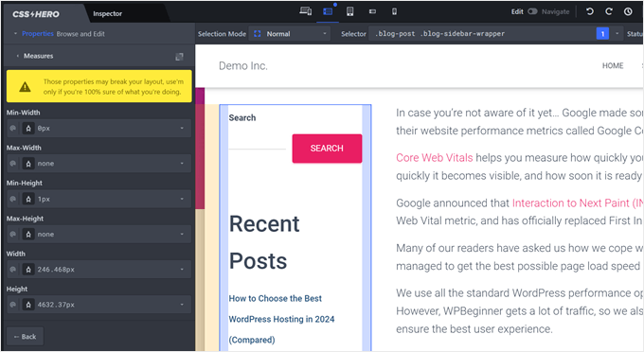Click the Demo Inc. site title
644x352 pixels.
(x=243, y=65)
